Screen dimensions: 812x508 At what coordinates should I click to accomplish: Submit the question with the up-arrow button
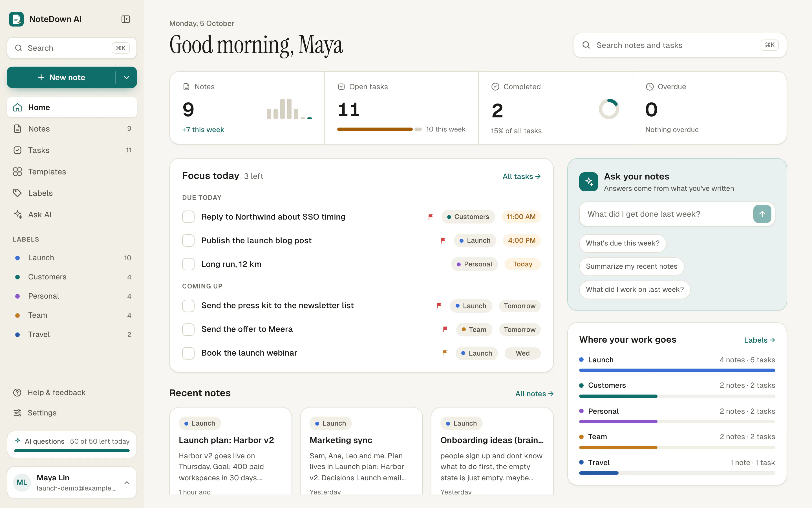pos(762,214)
